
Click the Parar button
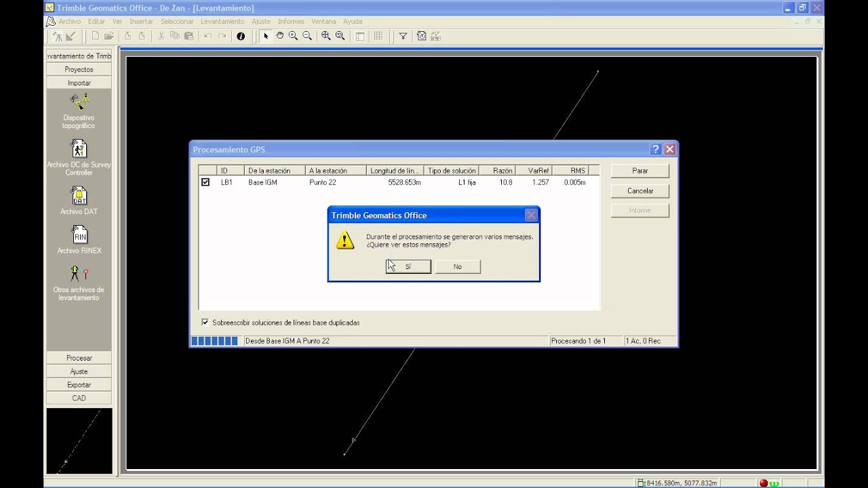click(640, 171)
